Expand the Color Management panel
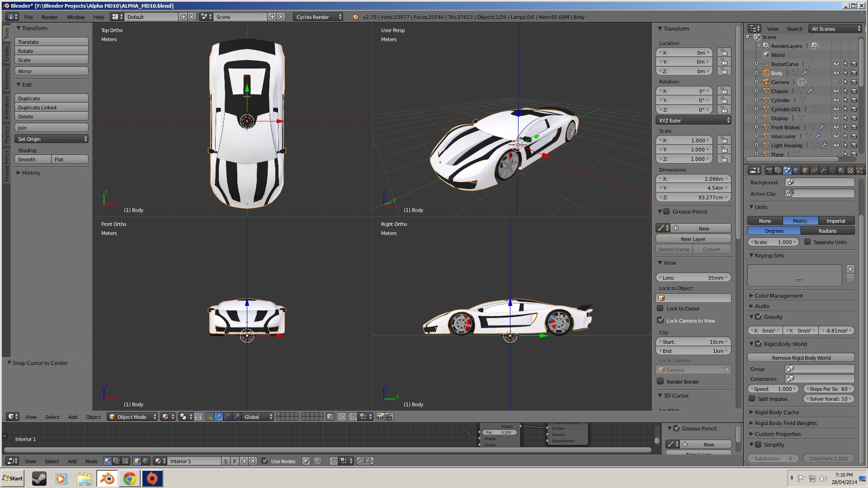 coord(778,296)
